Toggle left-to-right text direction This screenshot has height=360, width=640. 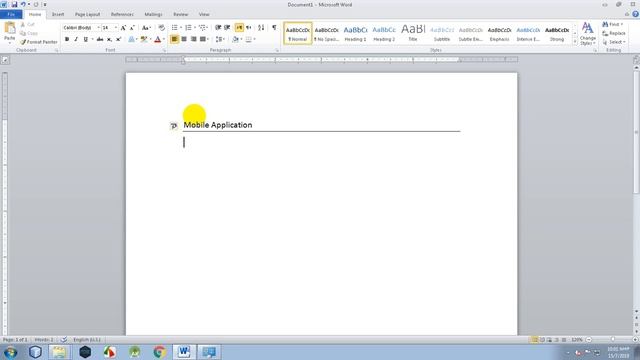239,28
